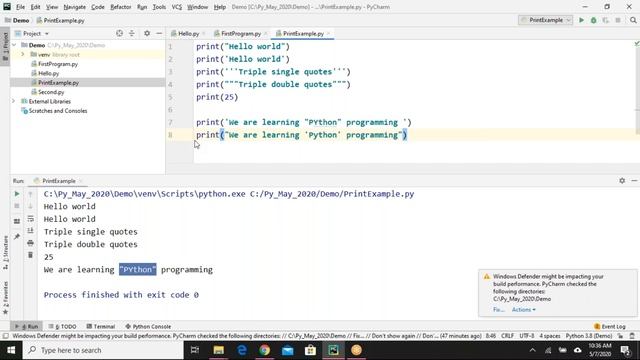This screenshot has height=360, width=640.
Task: Collapse all icon in Project panel header
Action: [x=131, y=33]
